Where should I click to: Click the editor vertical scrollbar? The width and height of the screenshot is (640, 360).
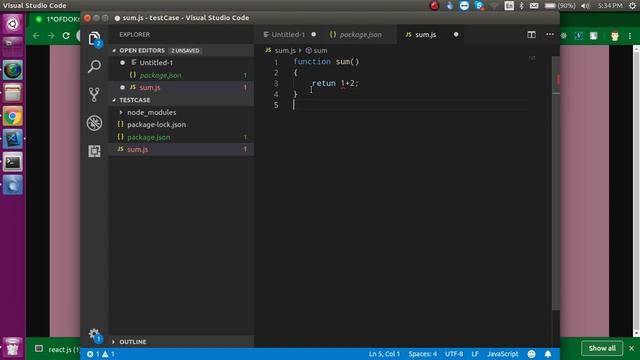[556, 184]
